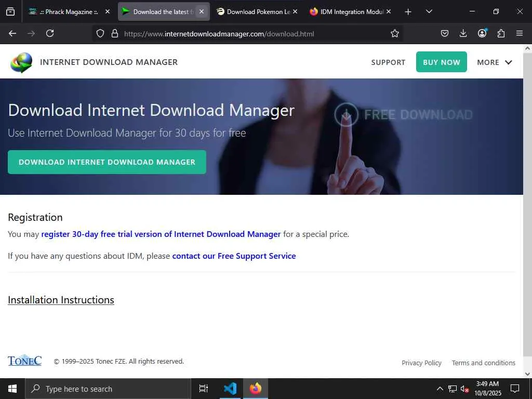The width and height of the screenshot is (532, 399).
Task: Open Windows notification center
Action: tap(515, 389)
